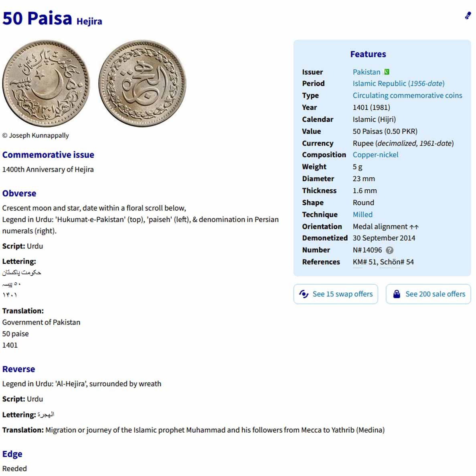Screen dimensions: 476x476
Task: Follow the Circulating commemorative coins link
Action: pyautogui.click(x=407, y=95)
